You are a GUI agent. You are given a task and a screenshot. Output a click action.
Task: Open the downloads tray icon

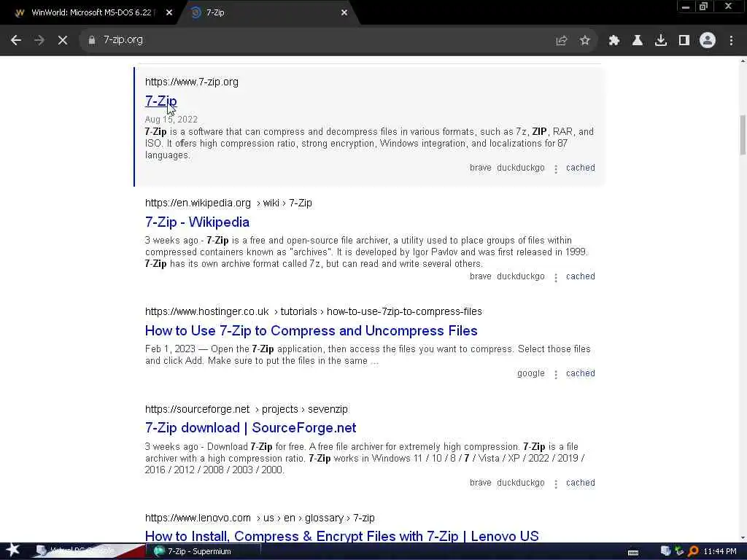(x=661, y=41)
